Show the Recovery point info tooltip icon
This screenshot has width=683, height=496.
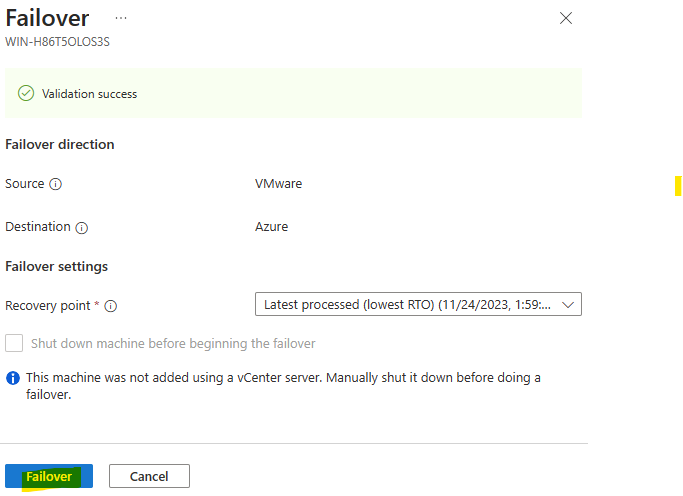pos(111,306)
